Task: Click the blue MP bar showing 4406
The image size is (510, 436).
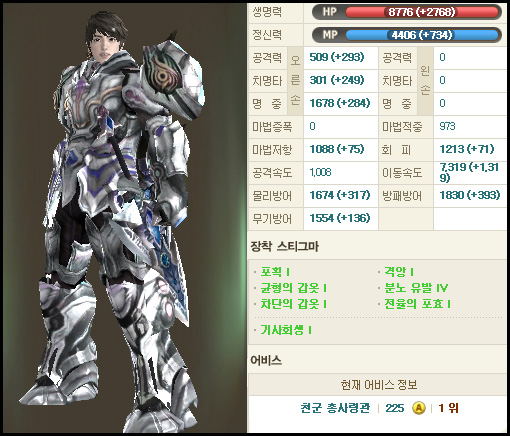Action: click(x=422, y=35)
